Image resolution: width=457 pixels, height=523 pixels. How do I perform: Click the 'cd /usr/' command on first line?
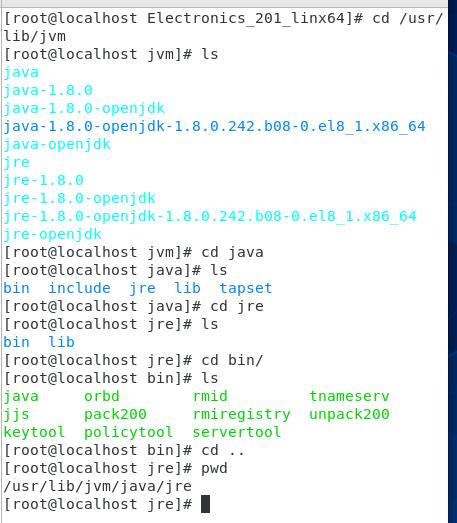(x=408, y=18)
